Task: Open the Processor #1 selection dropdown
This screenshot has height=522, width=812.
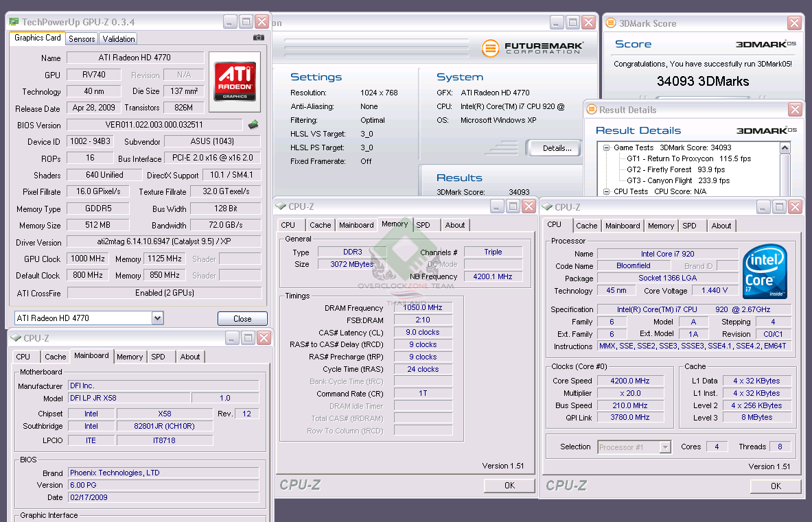Action: coord(665,447)
